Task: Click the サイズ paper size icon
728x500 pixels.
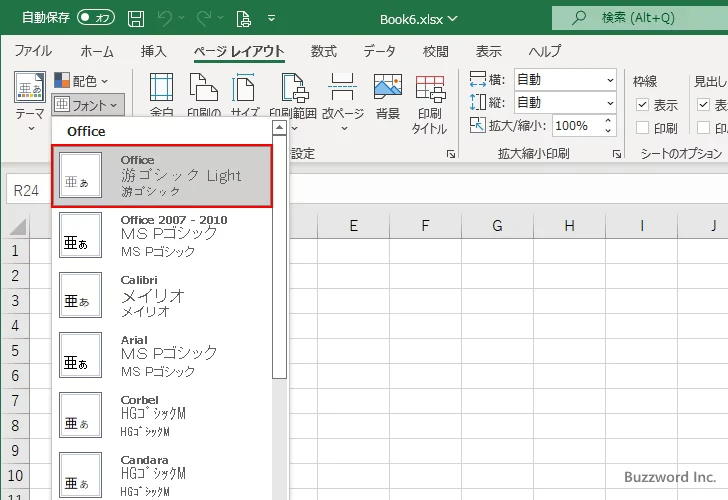Action: point(244,87)
